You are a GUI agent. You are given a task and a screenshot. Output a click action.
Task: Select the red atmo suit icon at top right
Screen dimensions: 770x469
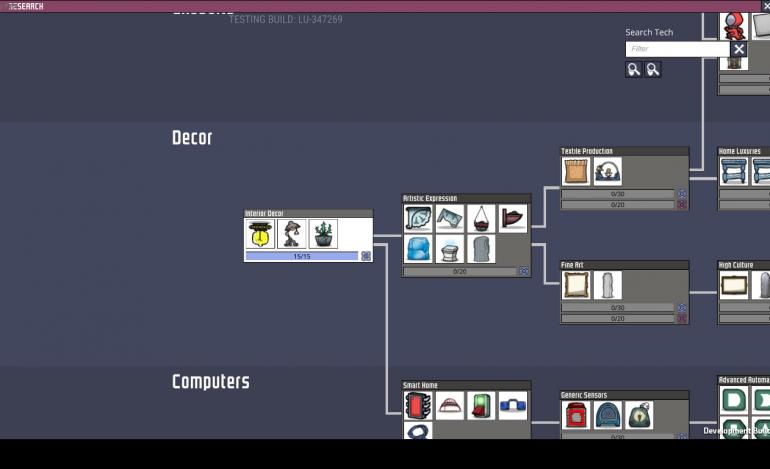tap(734, 27)
